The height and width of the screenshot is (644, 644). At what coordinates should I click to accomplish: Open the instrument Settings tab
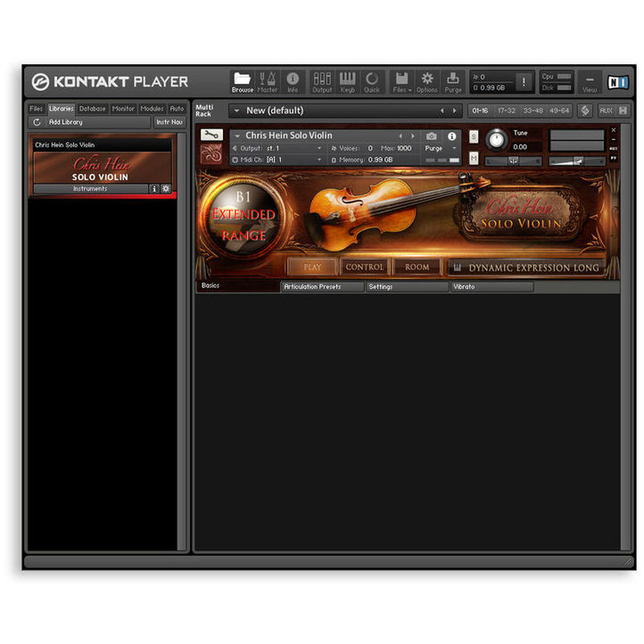(x=407, y=286)
